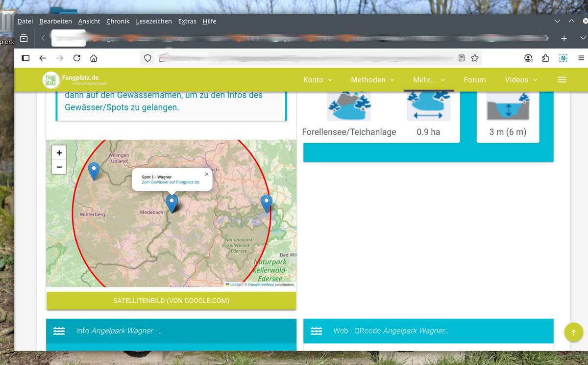The image size is (588, 365).
Task: Zoom in on the map
Action: click(59, 153)
